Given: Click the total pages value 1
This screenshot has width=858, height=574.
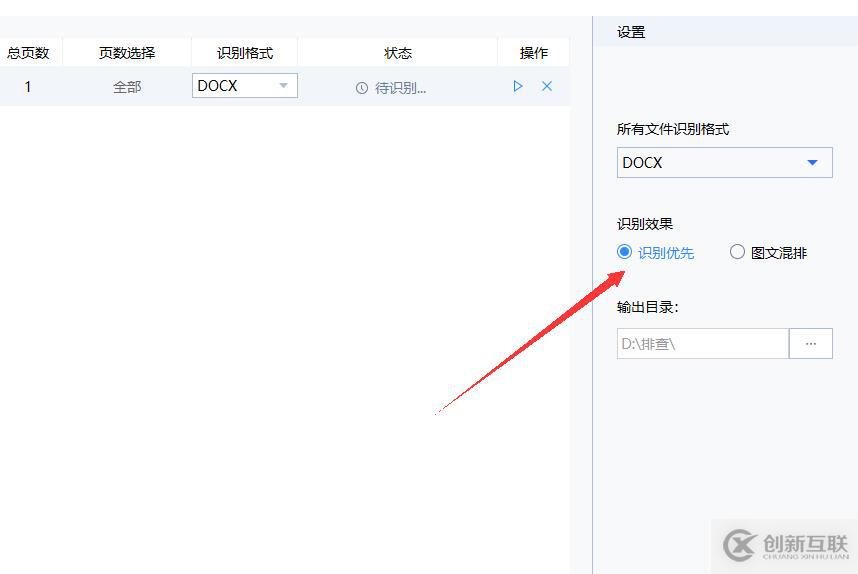Looking at the screenshot, I should pos(27,87).
